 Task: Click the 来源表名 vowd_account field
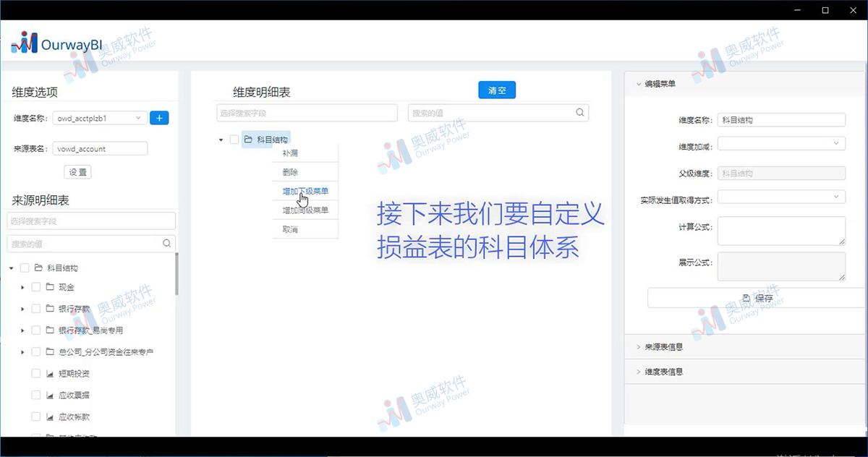tap(101, 148)
